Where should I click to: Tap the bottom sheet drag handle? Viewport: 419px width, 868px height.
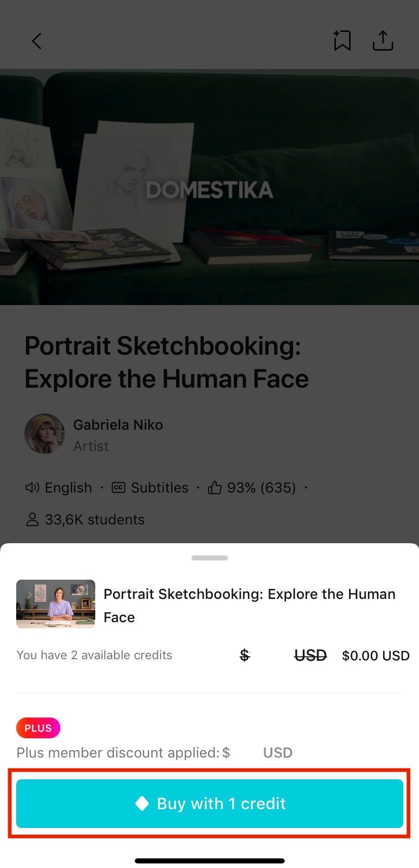pos(210,558)
